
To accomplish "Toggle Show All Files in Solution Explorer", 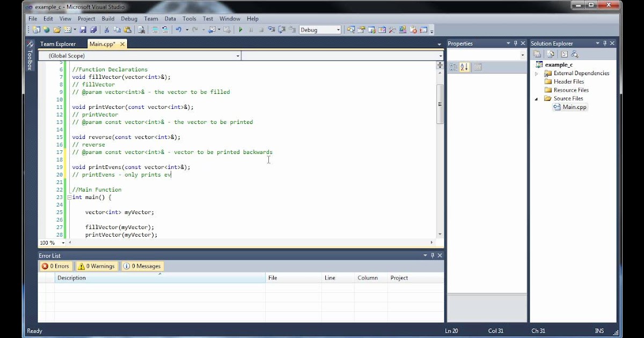I will [x=550, y=54].
